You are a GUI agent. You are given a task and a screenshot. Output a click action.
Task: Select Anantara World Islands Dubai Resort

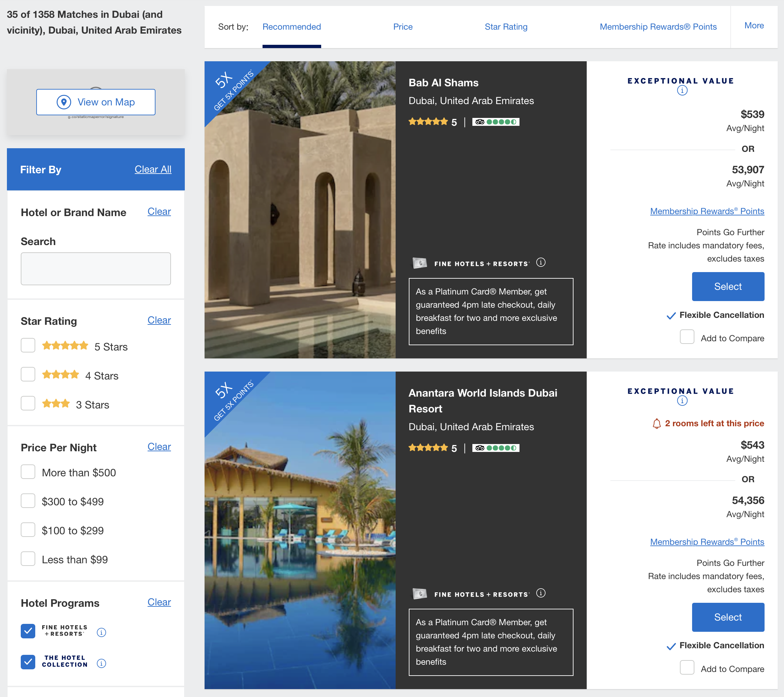pyautogui.click(x=728, y=617)
